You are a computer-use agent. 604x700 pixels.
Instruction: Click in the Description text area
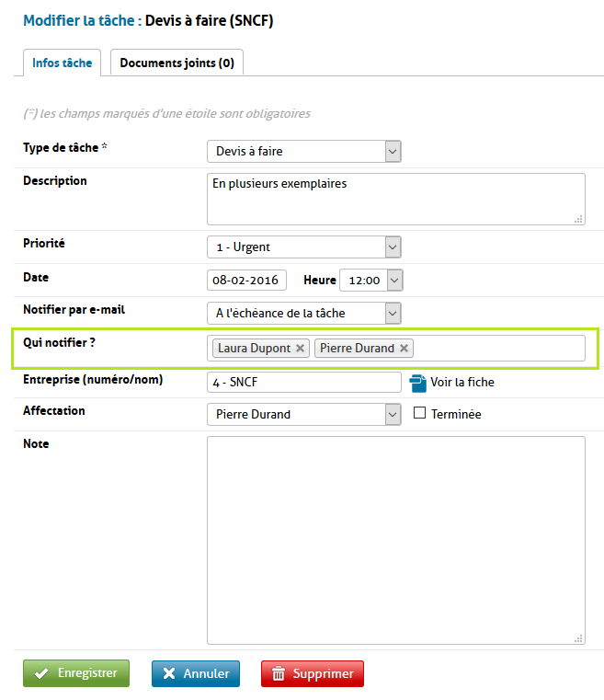tap(395, 199)
